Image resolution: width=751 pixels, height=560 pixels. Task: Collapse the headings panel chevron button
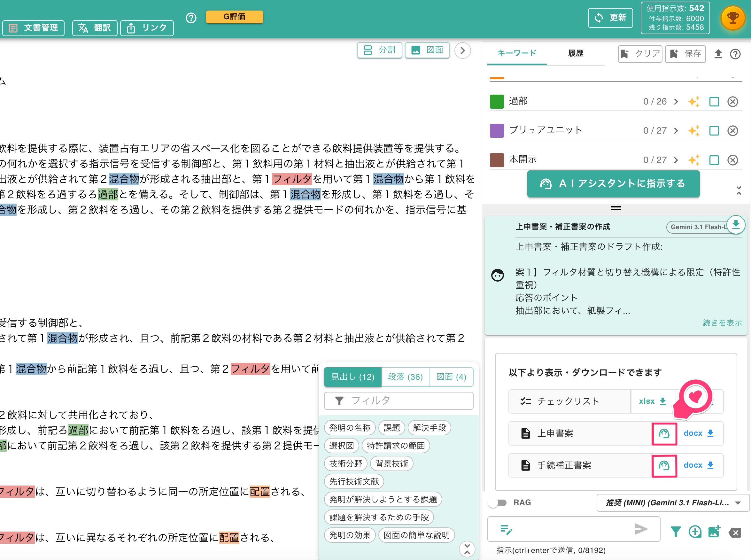[x=467, y=549]
